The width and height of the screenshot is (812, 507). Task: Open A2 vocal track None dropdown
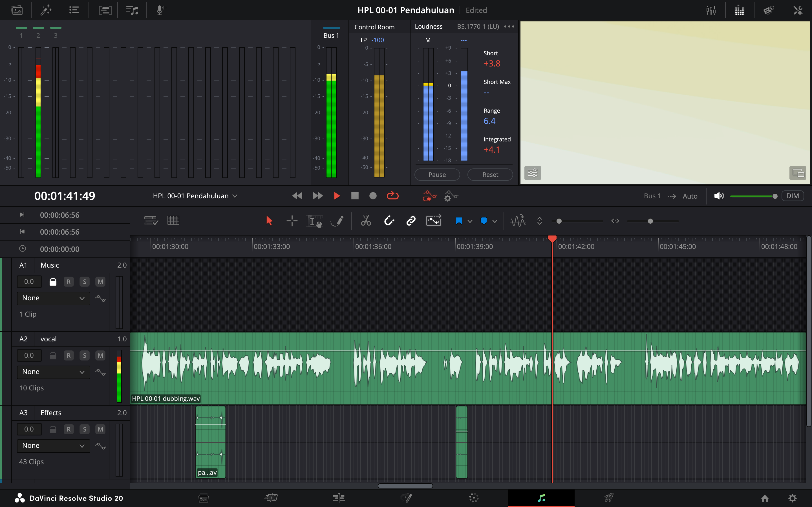tap(53, 372)
